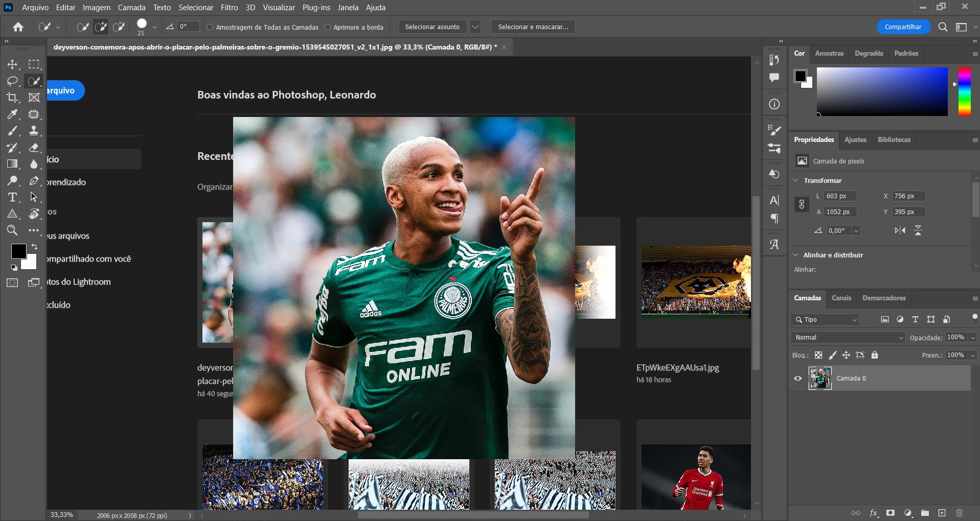Select the Eraser tool
This screenshot has width=980, height=521.
[34, 148]
